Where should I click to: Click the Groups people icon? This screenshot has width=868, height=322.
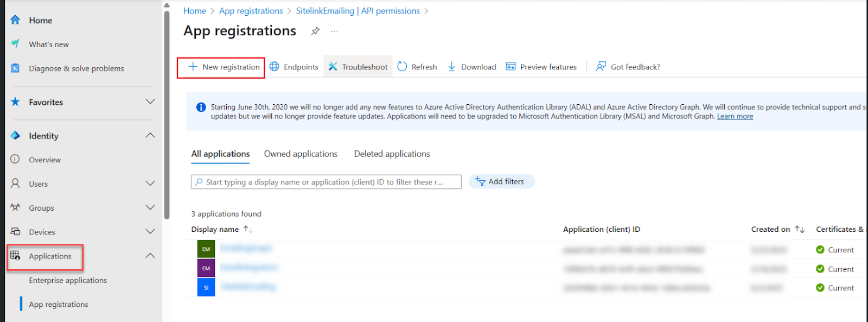(x=15, y=207)
